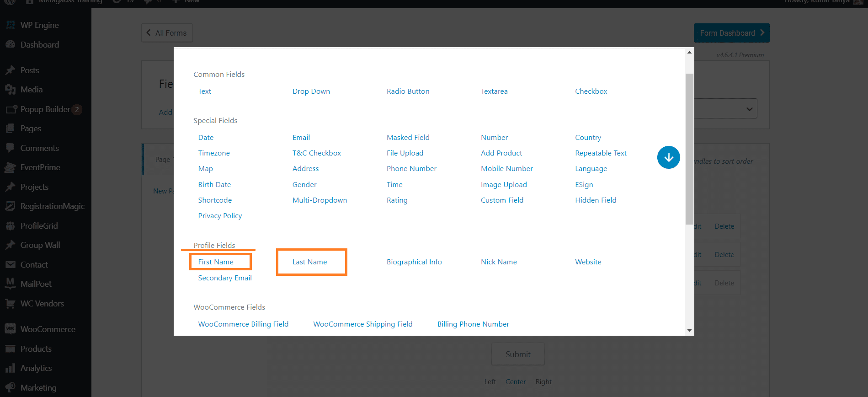Screen dimensions: 868x397
Task: Click the MailPoet icon in sidebar
Action: [10, 284]
